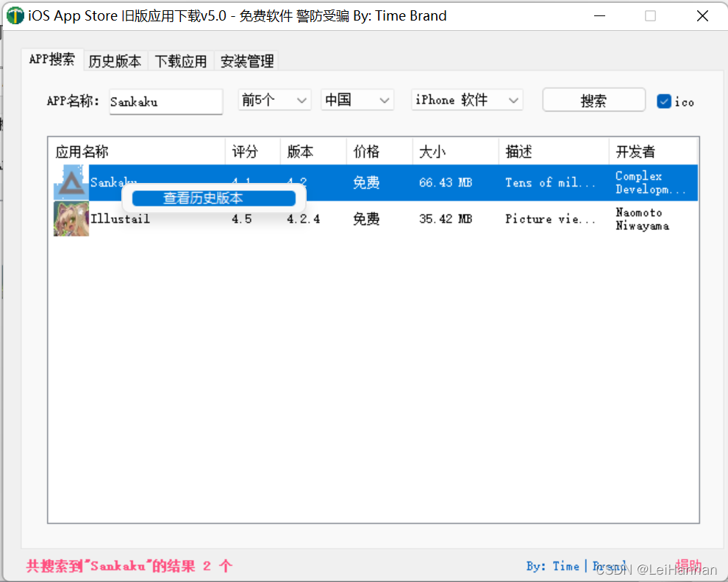Minimize the application window
This screenshot has width=728, height=582.
pyautogui.click(x=600, y=15)
